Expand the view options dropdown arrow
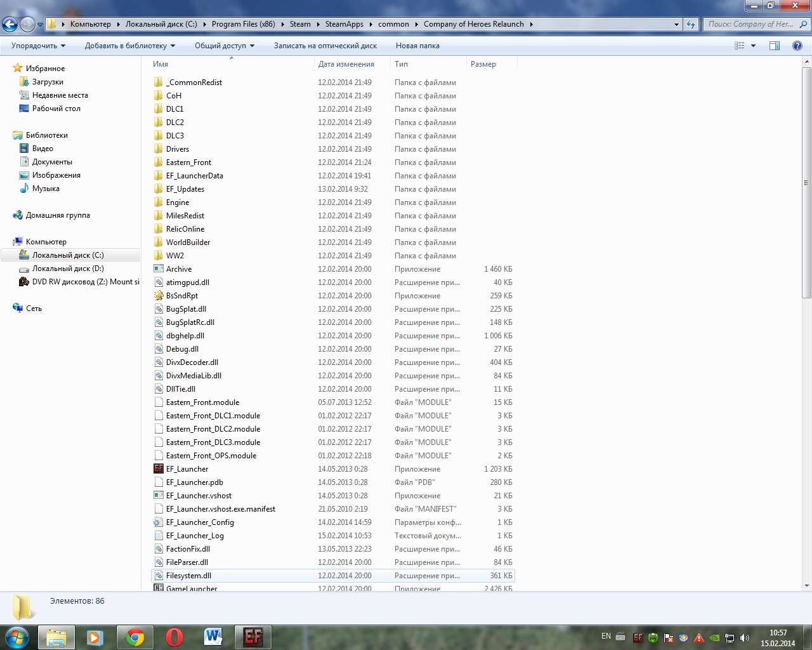812x650 pixels. click(753, 46)
